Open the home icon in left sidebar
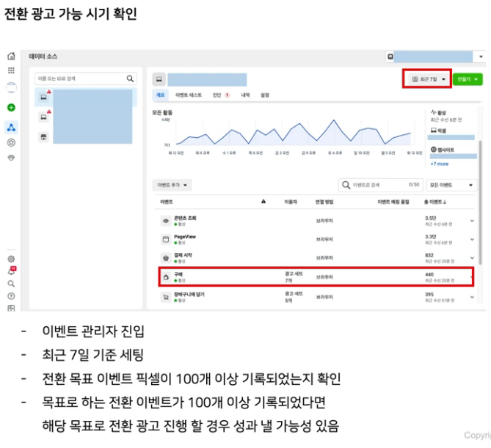This screenshot has width=491, height=448. (x=11, y=56)
